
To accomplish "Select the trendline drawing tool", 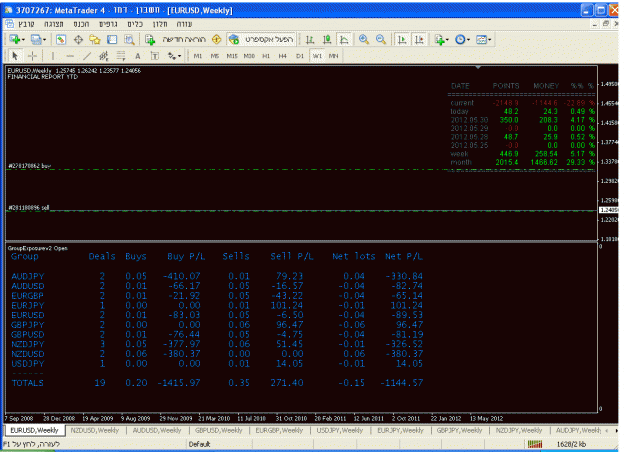I will (x=87, y=56).
